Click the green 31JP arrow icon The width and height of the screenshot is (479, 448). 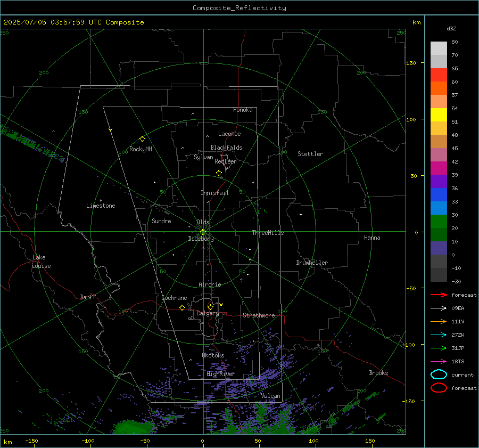tap(439, 348)
